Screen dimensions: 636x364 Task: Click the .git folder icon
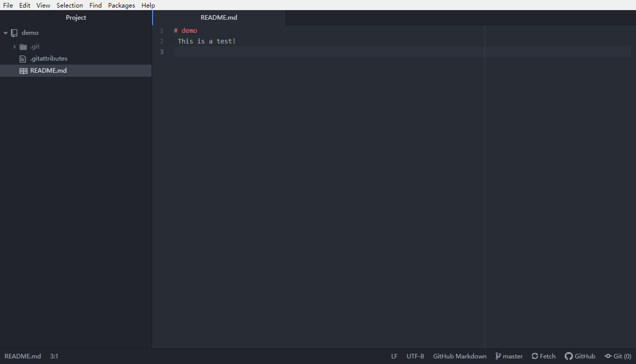[23, 46]
